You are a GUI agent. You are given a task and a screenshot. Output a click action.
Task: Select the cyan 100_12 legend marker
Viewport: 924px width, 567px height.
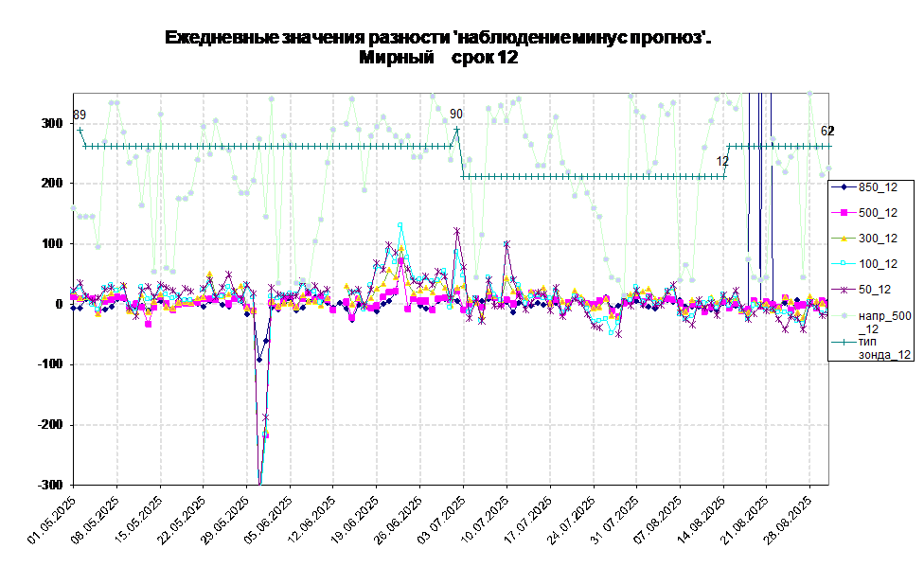843,264
